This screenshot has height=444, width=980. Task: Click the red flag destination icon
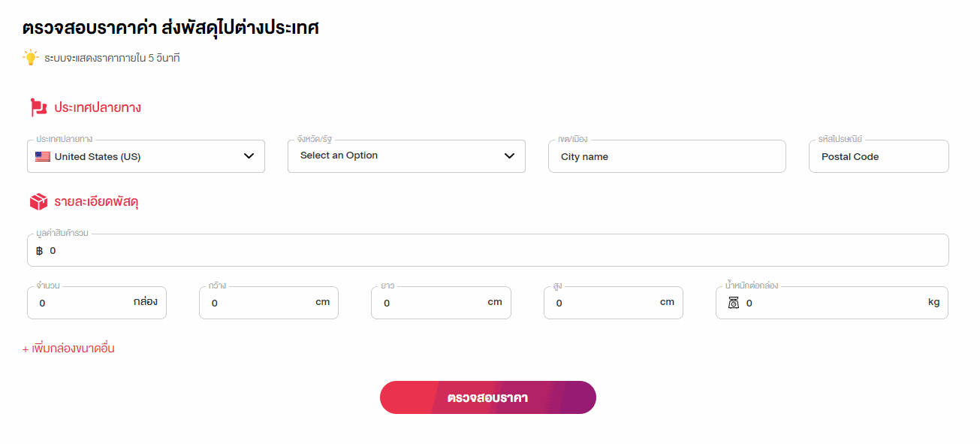pos(38,107)
